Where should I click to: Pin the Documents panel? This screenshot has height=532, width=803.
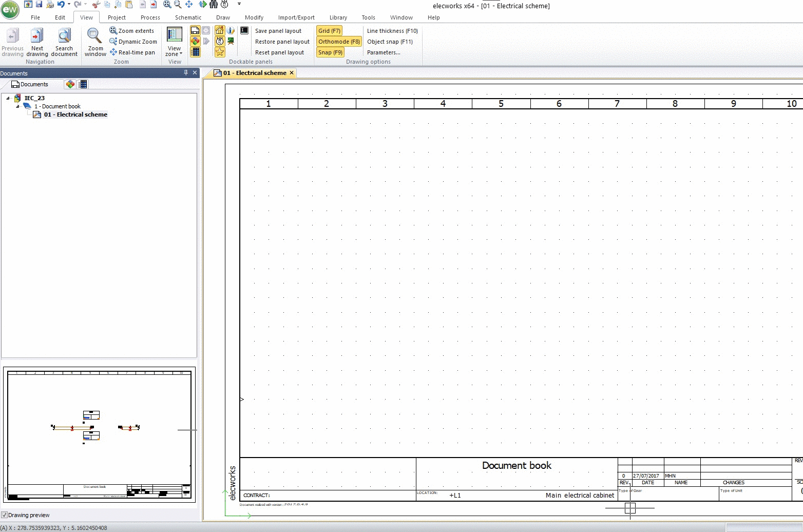tap(186, 73)
